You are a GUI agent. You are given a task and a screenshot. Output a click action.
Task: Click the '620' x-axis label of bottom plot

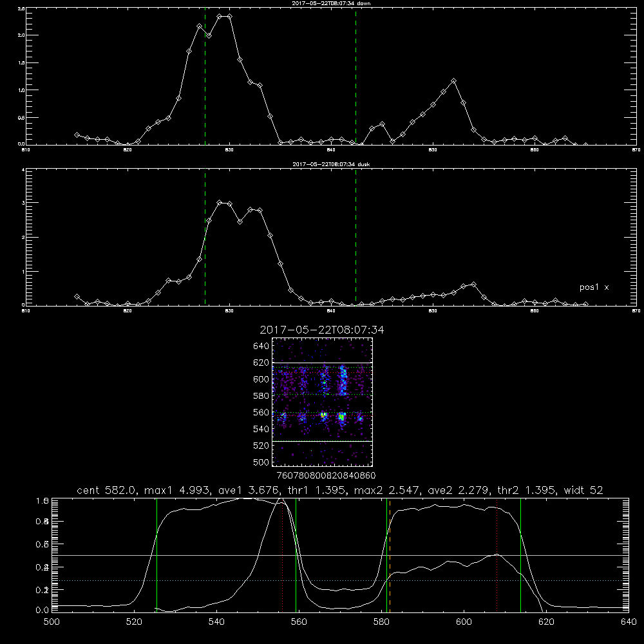coord(546,622)
